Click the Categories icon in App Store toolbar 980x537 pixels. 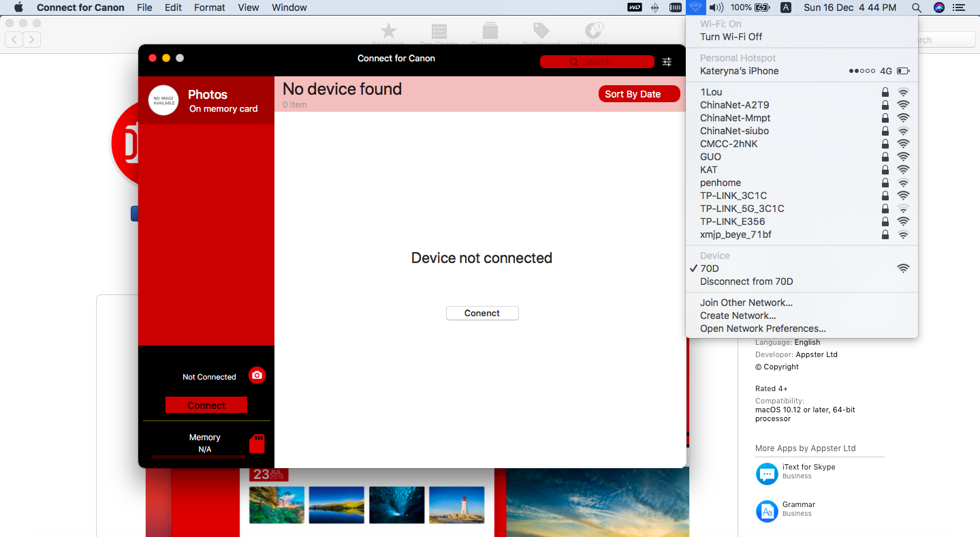490,31
